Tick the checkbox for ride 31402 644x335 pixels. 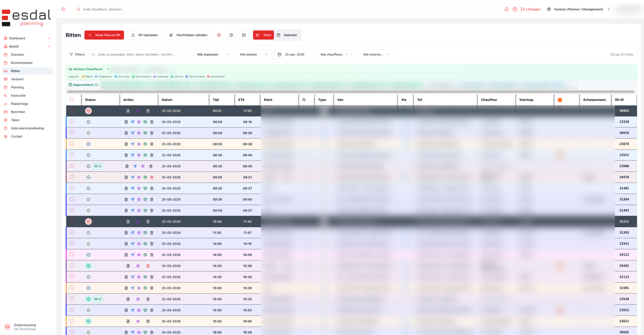pos(72,188)
